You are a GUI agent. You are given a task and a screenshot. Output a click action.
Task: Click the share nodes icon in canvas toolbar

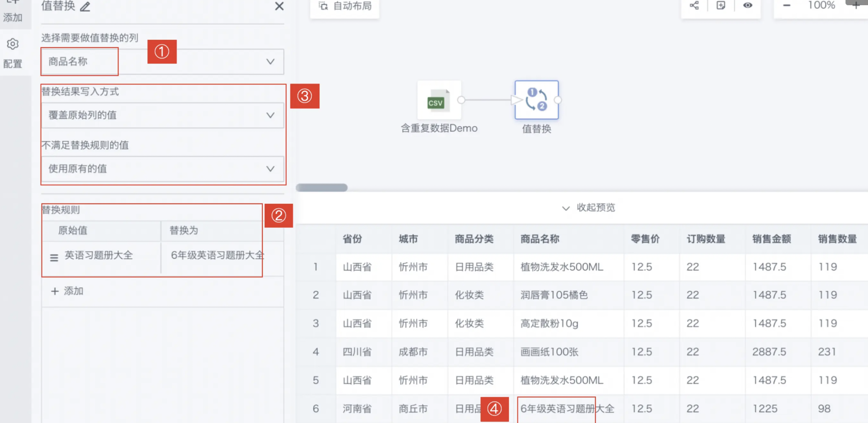pyautogui.click(x=694, y=5)
